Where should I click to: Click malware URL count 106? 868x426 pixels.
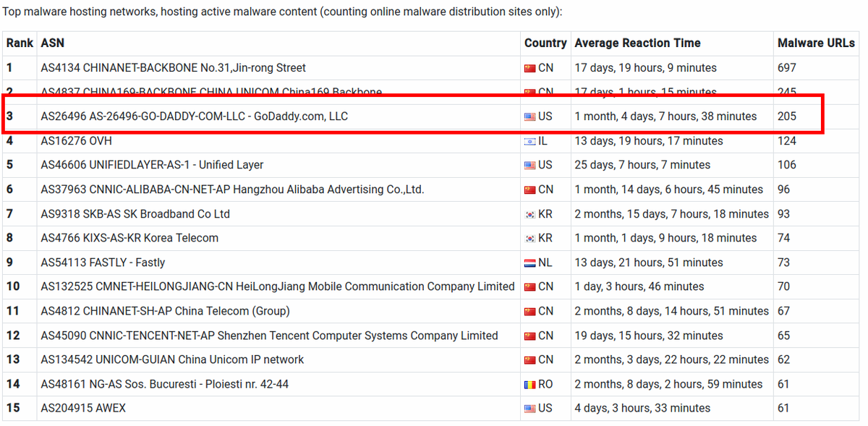coord(787,165)
